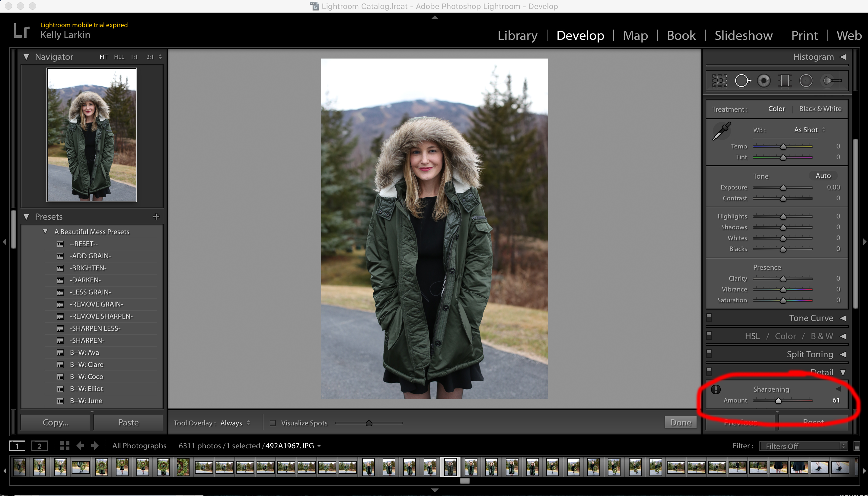Select the Color treatment icon
This screenshot has width=868, height=496.
(x=777, y=109)
